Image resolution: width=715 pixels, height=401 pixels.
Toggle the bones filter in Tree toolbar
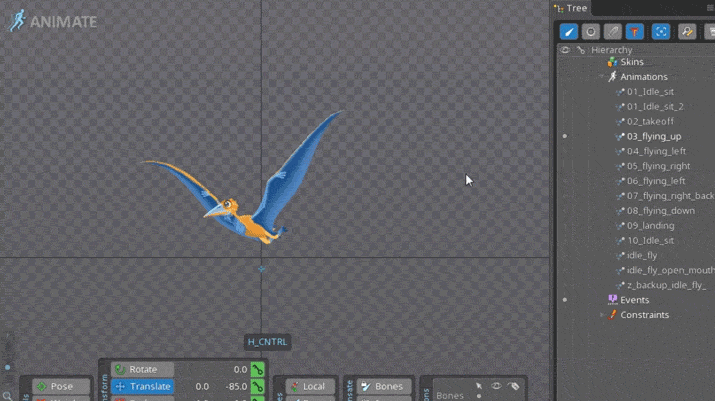click(569, 32)
